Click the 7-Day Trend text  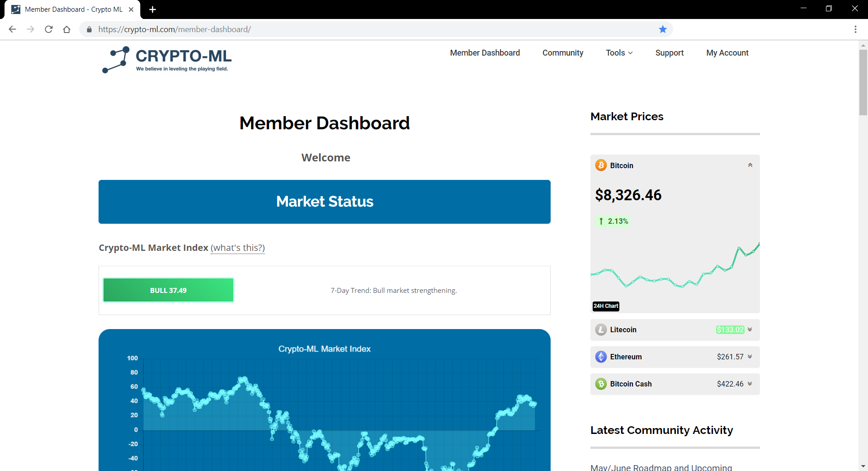394,291
